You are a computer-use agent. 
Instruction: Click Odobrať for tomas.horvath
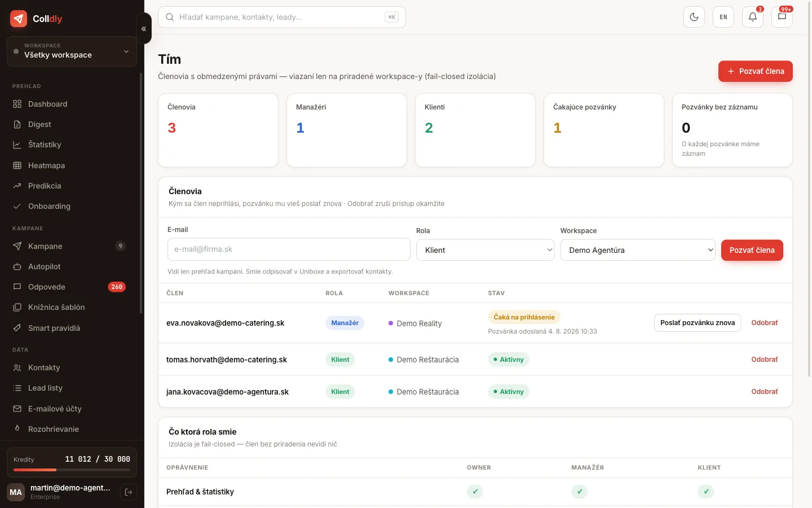point(764,360)
